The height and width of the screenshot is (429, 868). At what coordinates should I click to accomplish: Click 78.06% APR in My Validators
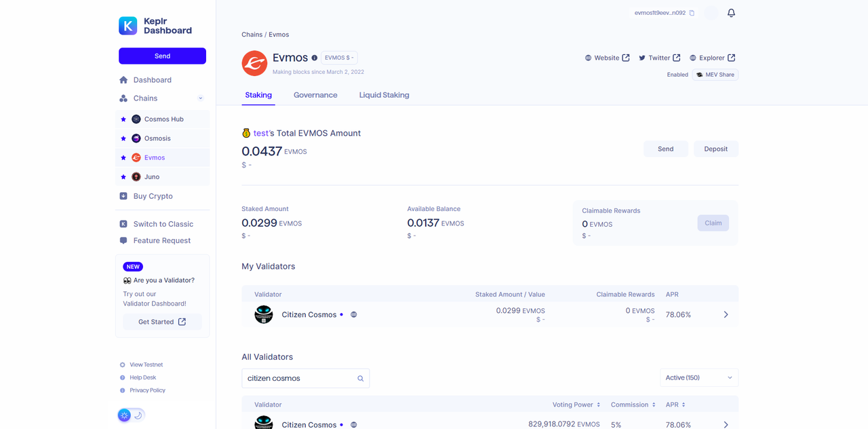coord(678,315)
